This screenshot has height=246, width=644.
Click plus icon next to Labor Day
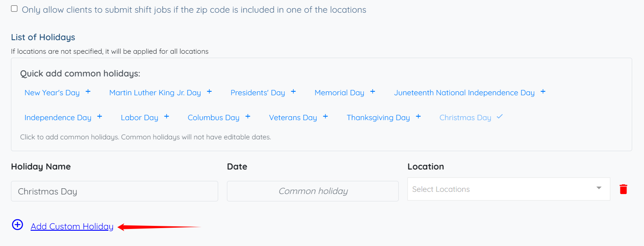click(167, 117)
